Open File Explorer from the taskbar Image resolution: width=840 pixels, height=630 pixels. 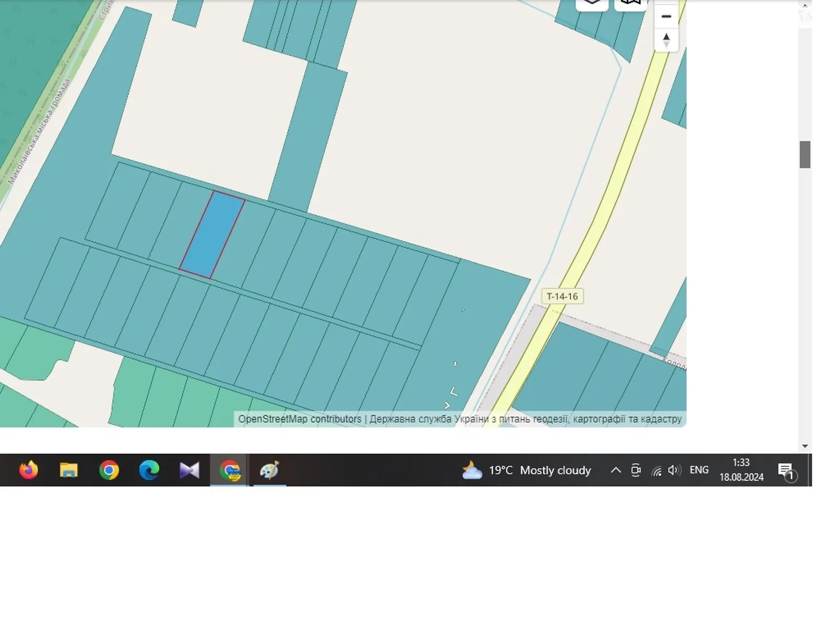point(69,470)
